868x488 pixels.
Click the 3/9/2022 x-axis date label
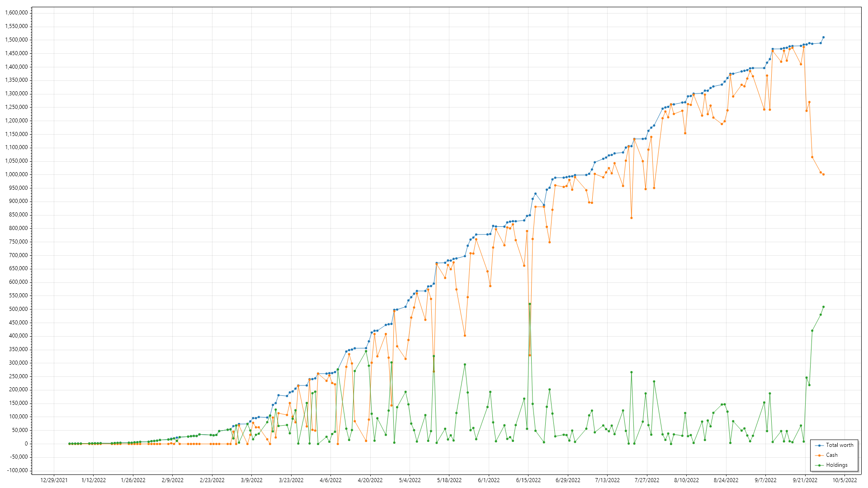252,480
